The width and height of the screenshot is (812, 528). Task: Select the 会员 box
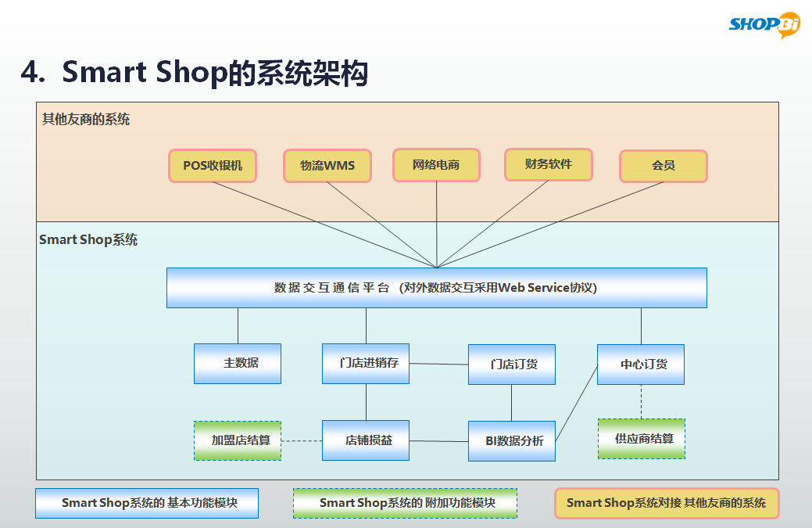pos(663,166)
